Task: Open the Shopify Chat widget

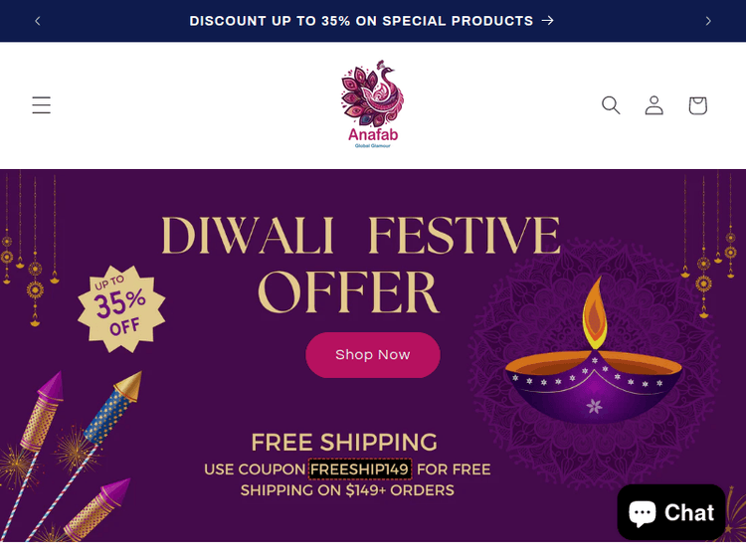Action: (670, 512)
